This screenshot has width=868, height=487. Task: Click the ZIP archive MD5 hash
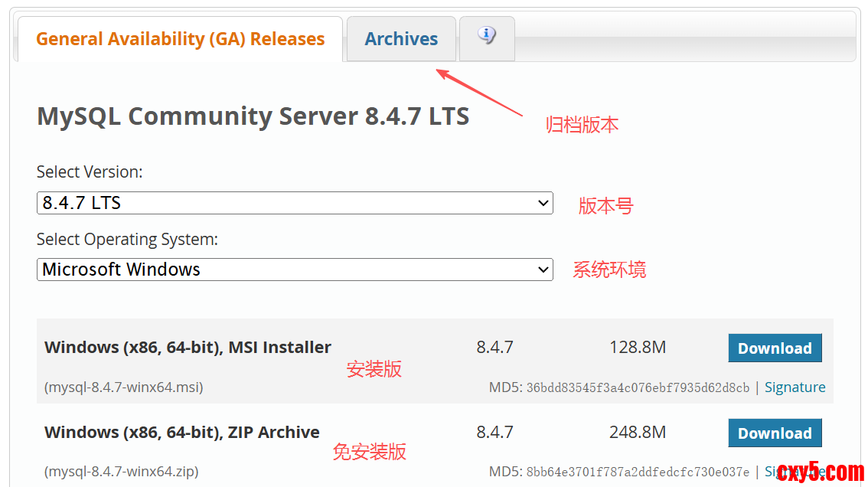coord(638,472)
